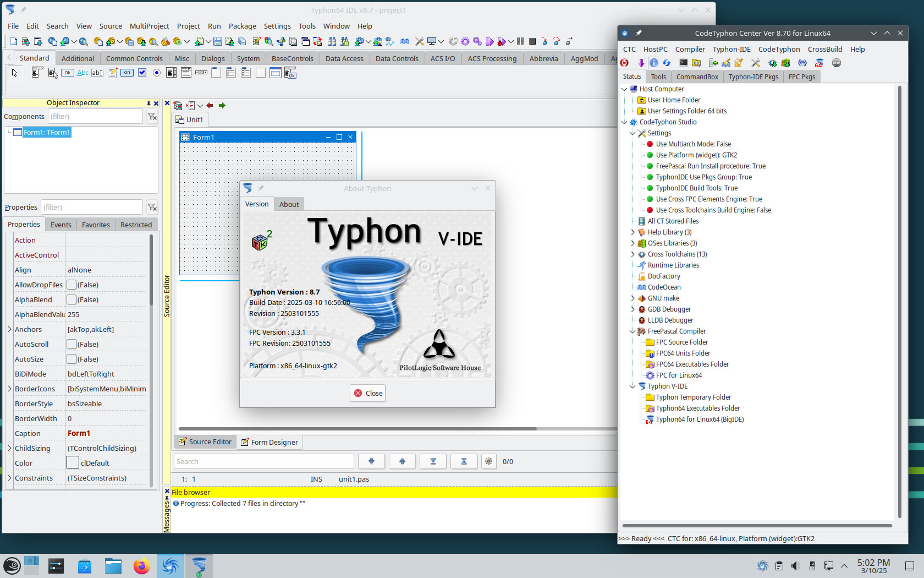
Task: Click the Components filter funnel icon
Action: coord(152,116)
